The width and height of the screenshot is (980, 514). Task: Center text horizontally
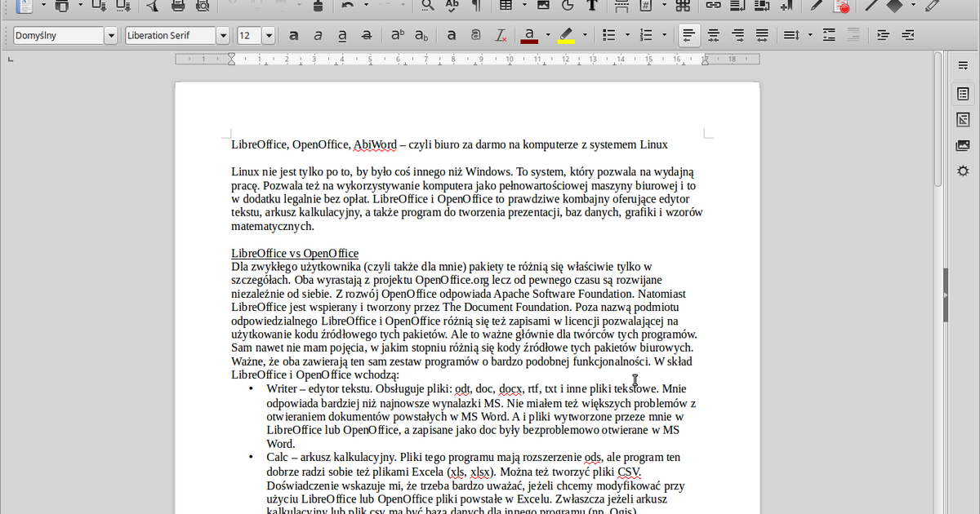[x=714, y=36]
